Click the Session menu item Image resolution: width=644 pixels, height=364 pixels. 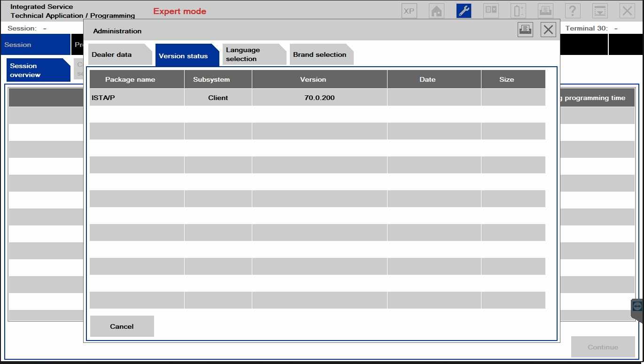(x=17, y=44)
